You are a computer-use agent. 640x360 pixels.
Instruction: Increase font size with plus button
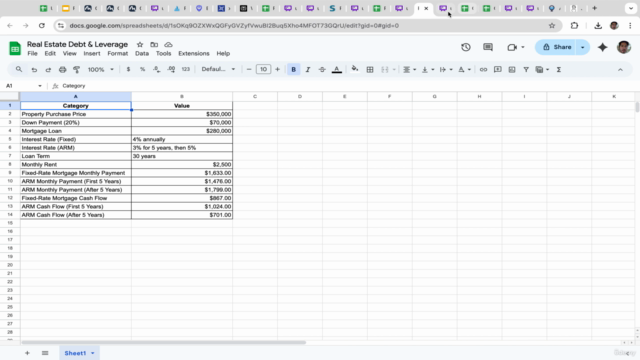coord(278,69)
